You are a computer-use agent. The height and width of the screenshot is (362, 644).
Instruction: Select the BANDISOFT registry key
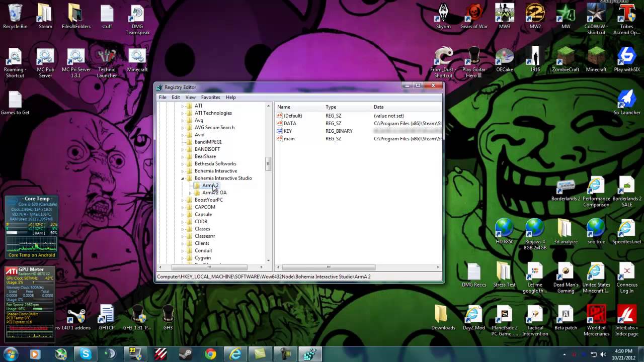coord(207,149)
